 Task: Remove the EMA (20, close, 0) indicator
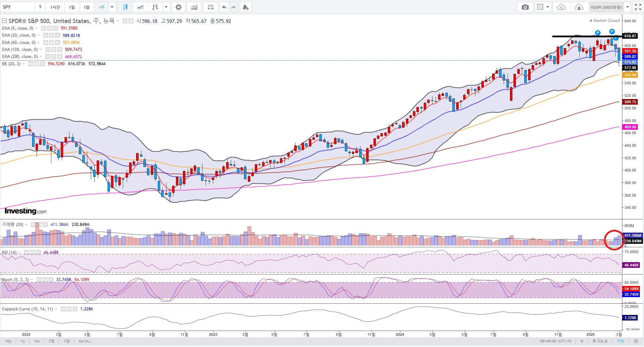(58, 35)
